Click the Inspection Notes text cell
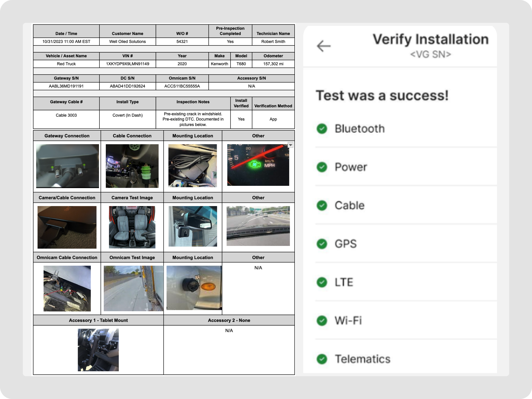 (193, 119)
